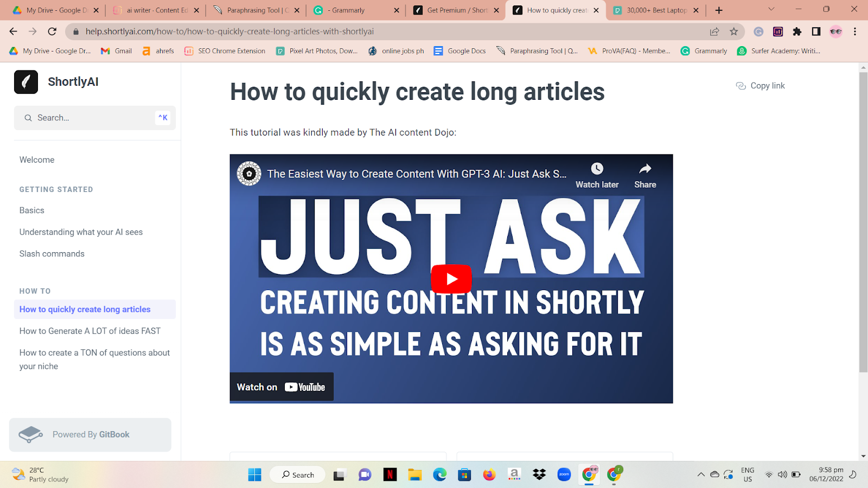Image resolution: width=868 pixels, height=488 pixels.
Task: Click the share page icon in address bar
Action: click(714, 31)
